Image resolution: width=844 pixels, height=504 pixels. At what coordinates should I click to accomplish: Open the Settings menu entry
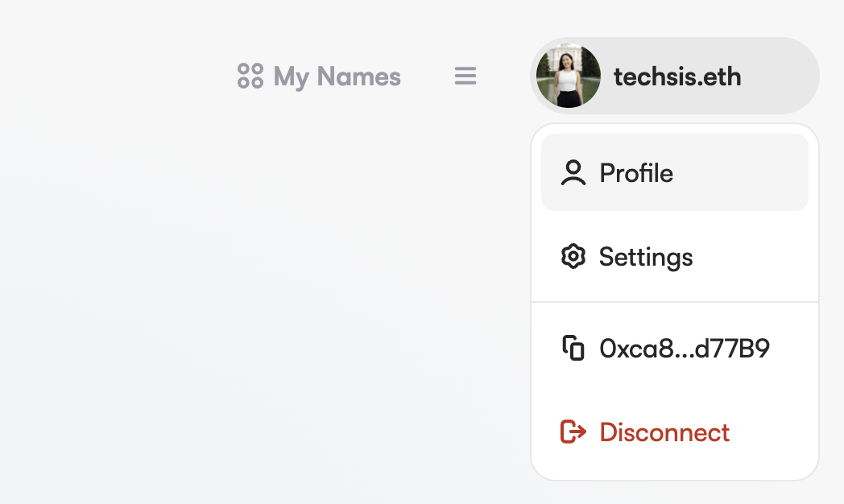pos(675,257)
